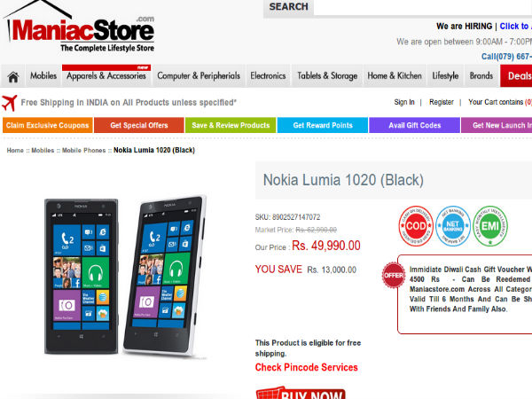Image resolution: width=532 pixels, height=399 pixels.
Task: Open Computer & Peripherials menu
Action: click(199, 76)
